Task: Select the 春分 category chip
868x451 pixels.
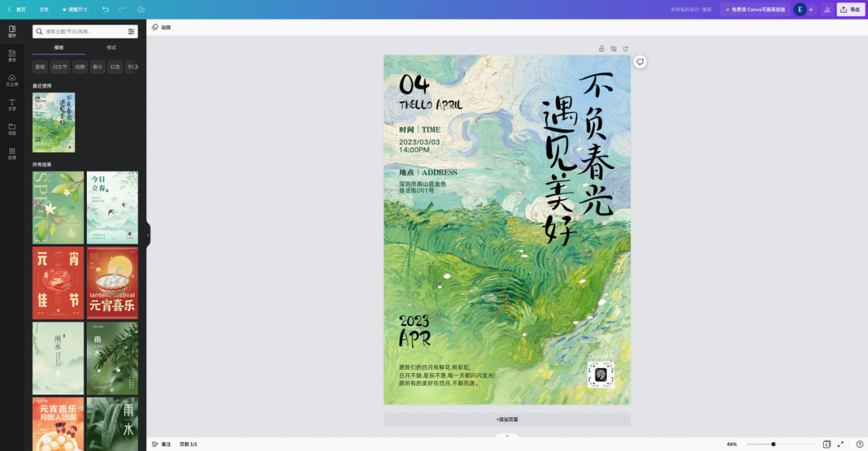Action: [97, 67]
